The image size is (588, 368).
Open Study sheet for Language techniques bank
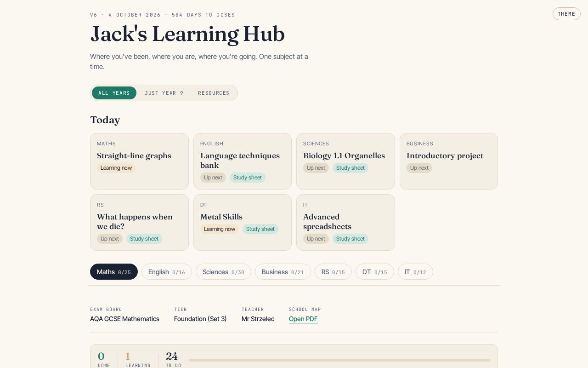[x=248, y=178]
